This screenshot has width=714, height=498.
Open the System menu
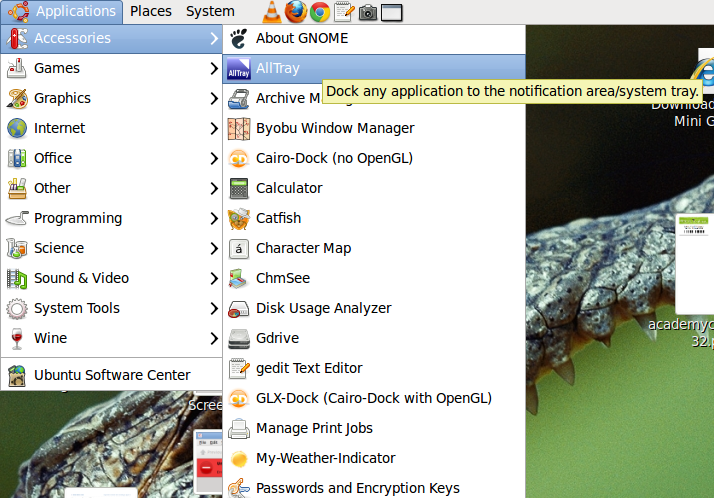[x=210, y=12]
